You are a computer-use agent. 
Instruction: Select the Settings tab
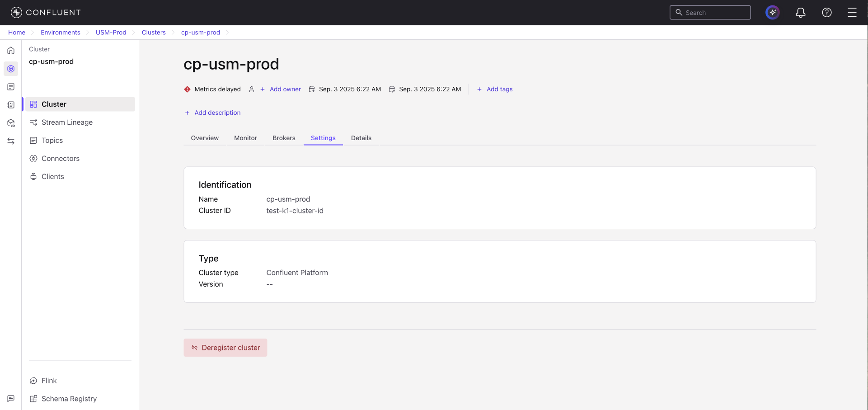click(323, 138)
